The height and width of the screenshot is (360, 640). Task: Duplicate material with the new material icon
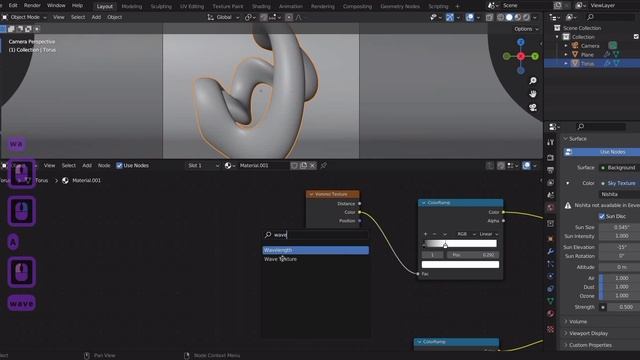(x=303, y=166)
